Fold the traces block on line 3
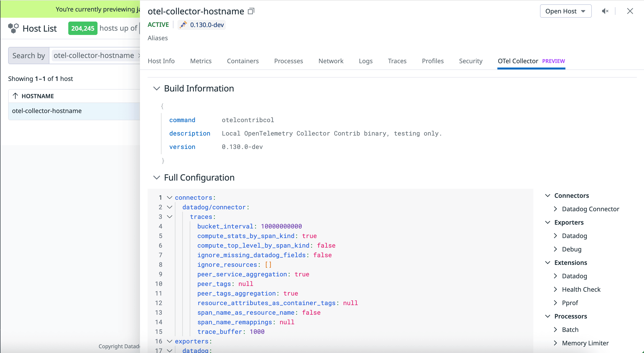 [x=169, y=216]
